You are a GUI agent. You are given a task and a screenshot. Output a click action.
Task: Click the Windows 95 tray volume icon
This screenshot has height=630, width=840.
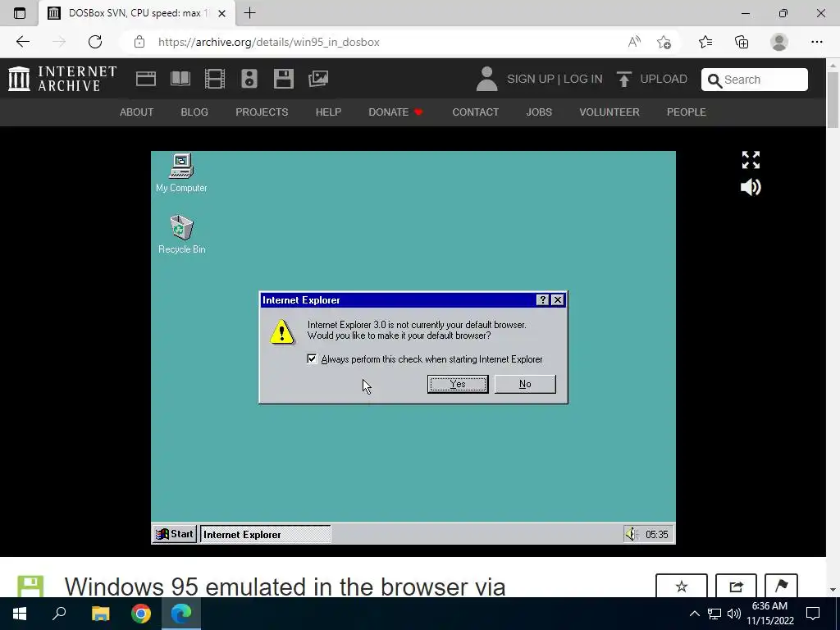point(632,534)
